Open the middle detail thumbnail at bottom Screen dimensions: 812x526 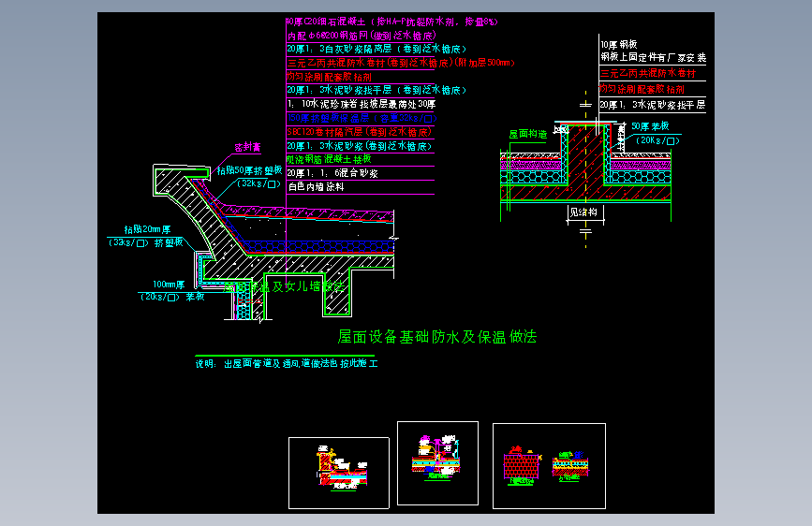(437, 463)
